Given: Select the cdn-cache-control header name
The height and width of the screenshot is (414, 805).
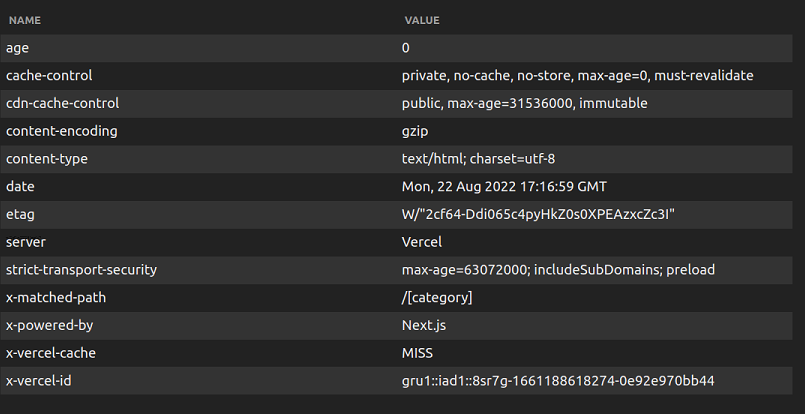Looking at the screenshot, I should coord(63,103).
